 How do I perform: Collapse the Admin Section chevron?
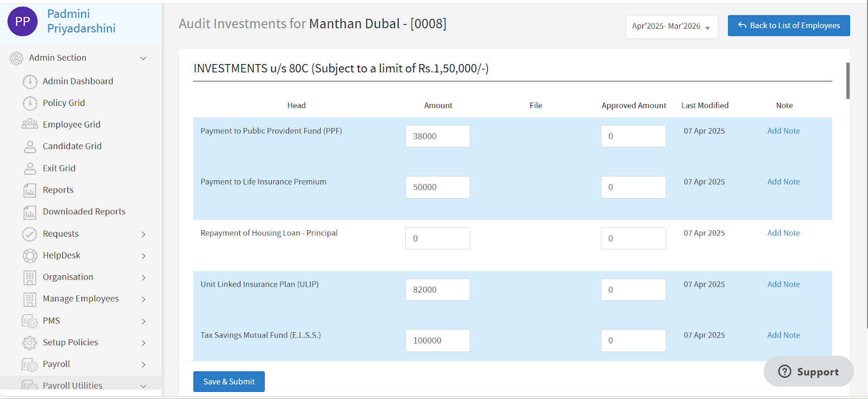pos(143,58)
